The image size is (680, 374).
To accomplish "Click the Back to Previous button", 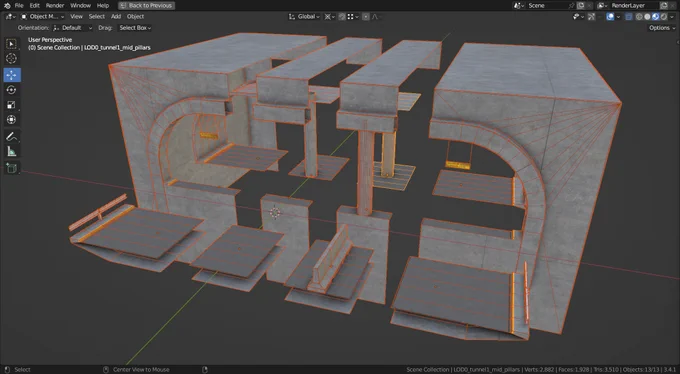I will coord(147,6).
